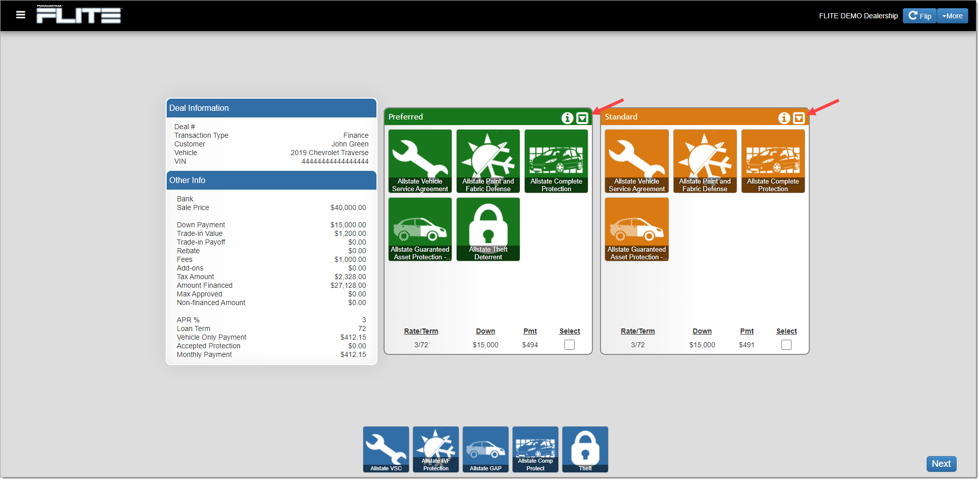Expand the Standard package dropdown arrow
The height and width of the screenshot is (481, 980).
click(799, 118)
